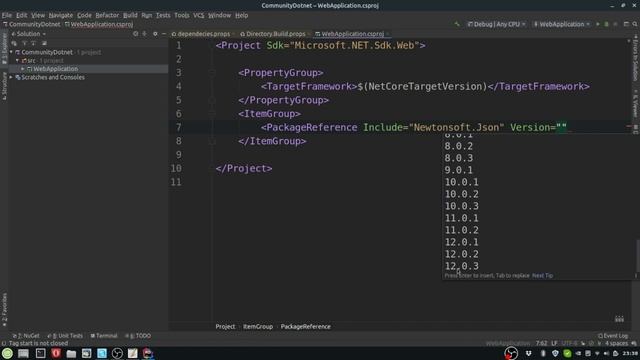Expand the WebApplication project node

(22, 69)
